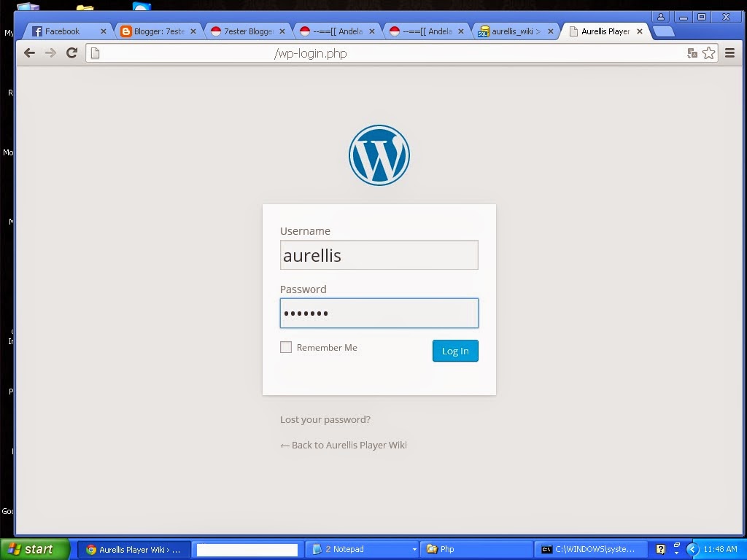Close the Aurellis Player tab

(x=639, y=31)
